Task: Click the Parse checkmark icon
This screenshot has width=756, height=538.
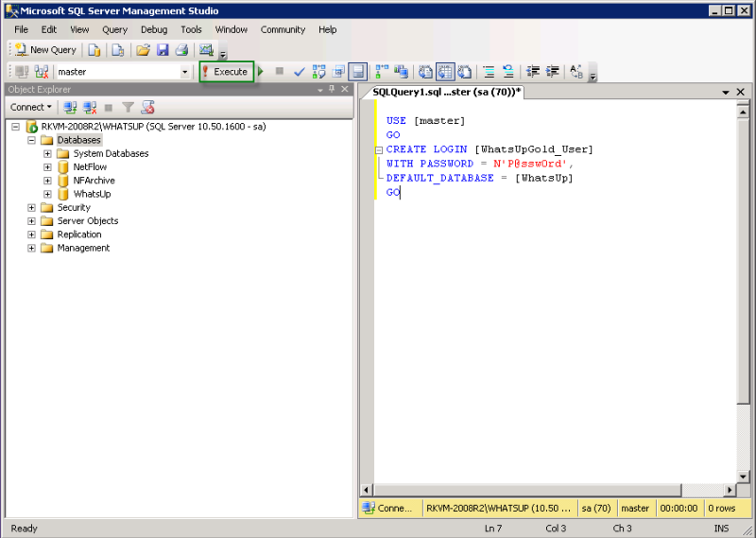Action: point(299,72)
